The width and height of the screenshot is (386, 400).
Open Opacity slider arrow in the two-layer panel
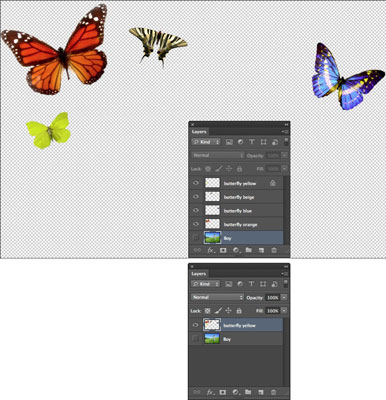(x=284, y=297)
